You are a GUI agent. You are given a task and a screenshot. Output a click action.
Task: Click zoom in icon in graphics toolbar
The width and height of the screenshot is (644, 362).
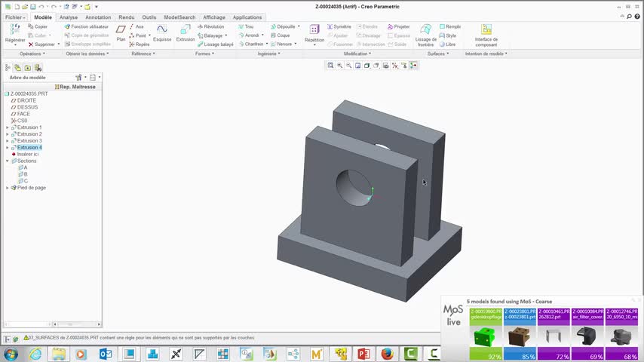[x=339, y=66]
